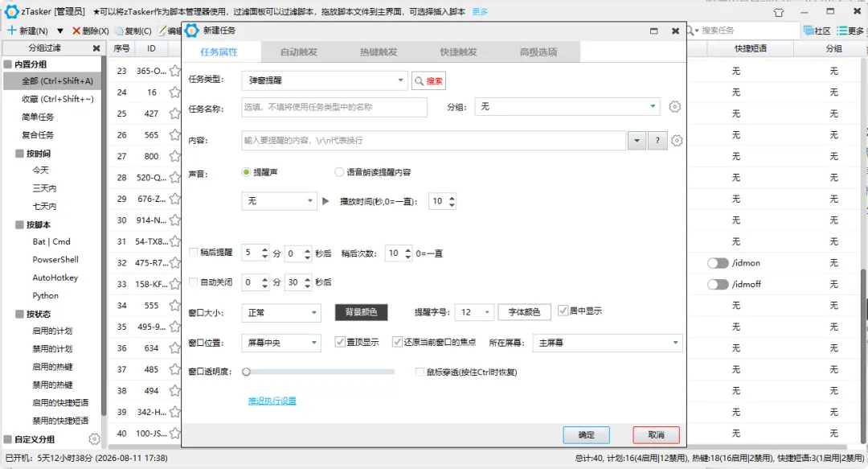
Task: Click the search magnifier in main toolbar
Action: pos(690,31)
